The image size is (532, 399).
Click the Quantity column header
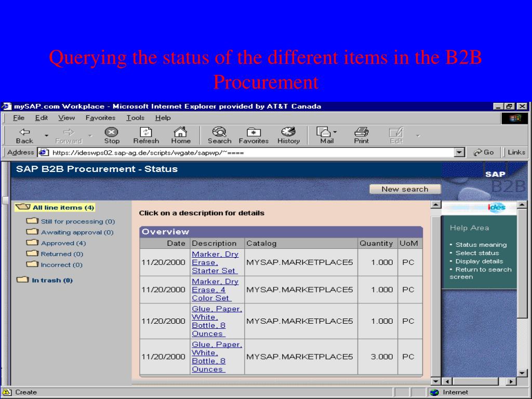(x=377, y=243)
